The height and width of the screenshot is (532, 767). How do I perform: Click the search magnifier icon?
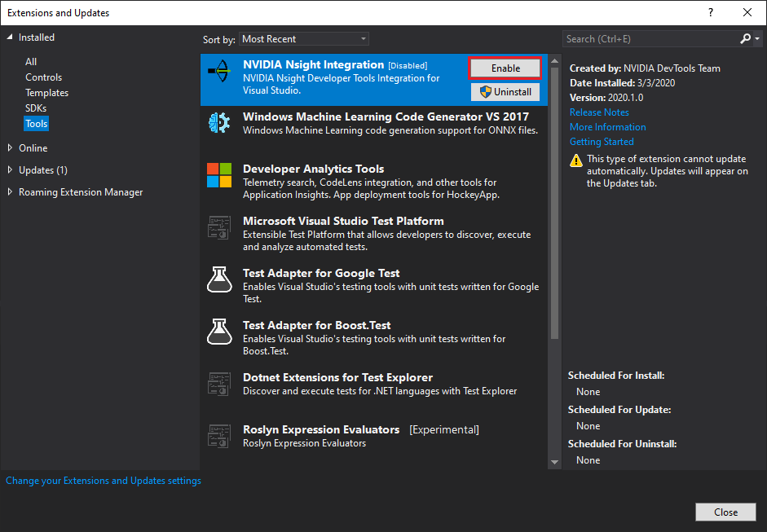click(x=746, y=38)
